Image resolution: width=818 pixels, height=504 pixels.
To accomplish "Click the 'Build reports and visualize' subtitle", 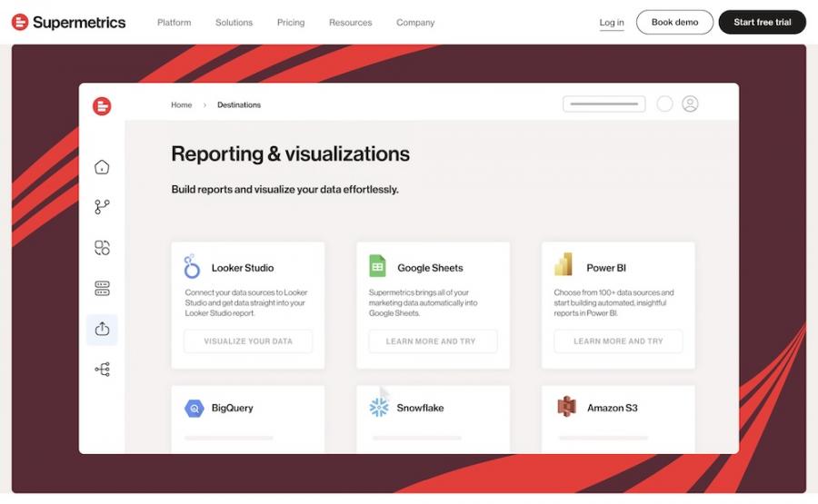I will coord(284,190).
